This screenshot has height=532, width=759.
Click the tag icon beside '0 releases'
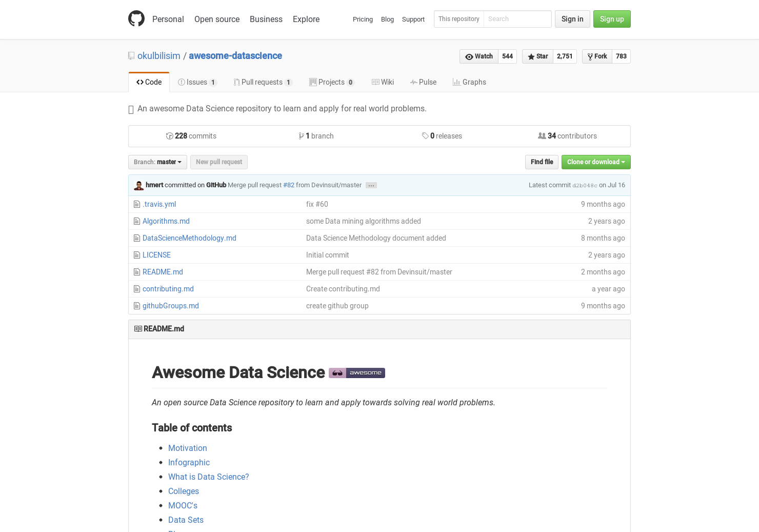click(x=425, y=135)
